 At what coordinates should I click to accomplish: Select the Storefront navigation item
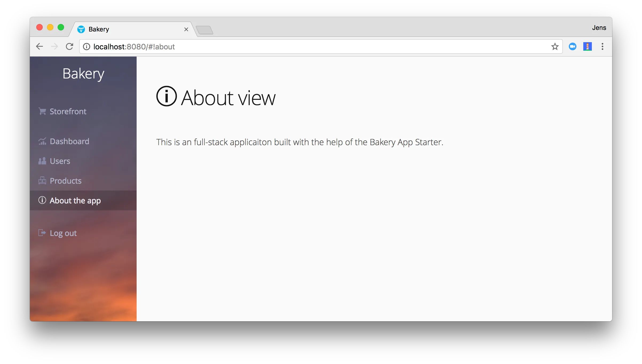[68, 111]
